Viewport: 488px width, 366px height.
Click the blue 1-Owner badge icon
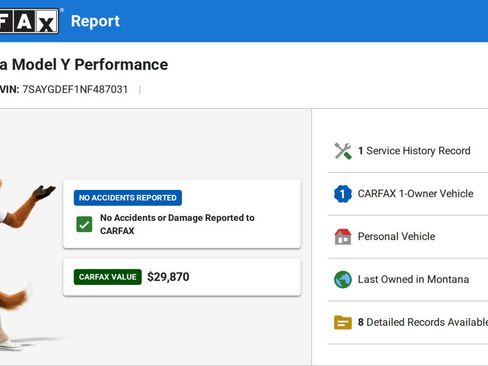click(x=343, y=194)
